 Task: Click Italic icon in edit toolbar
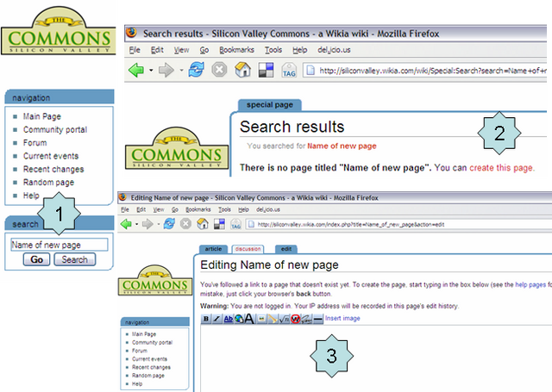[x=216, y=319]
